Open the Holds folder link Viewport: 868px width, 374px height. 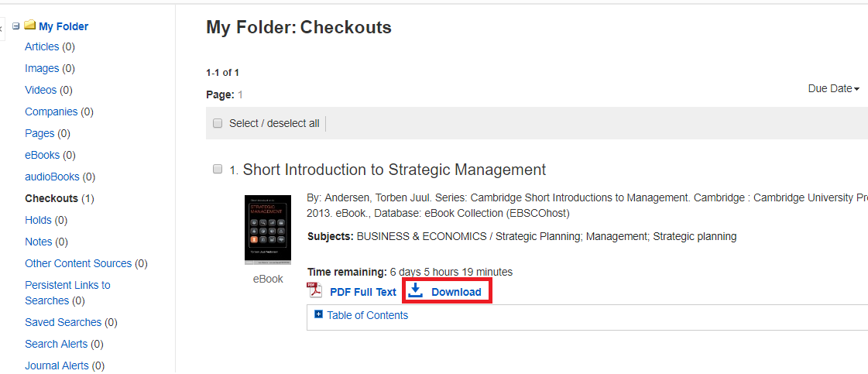tap(38, 220)
